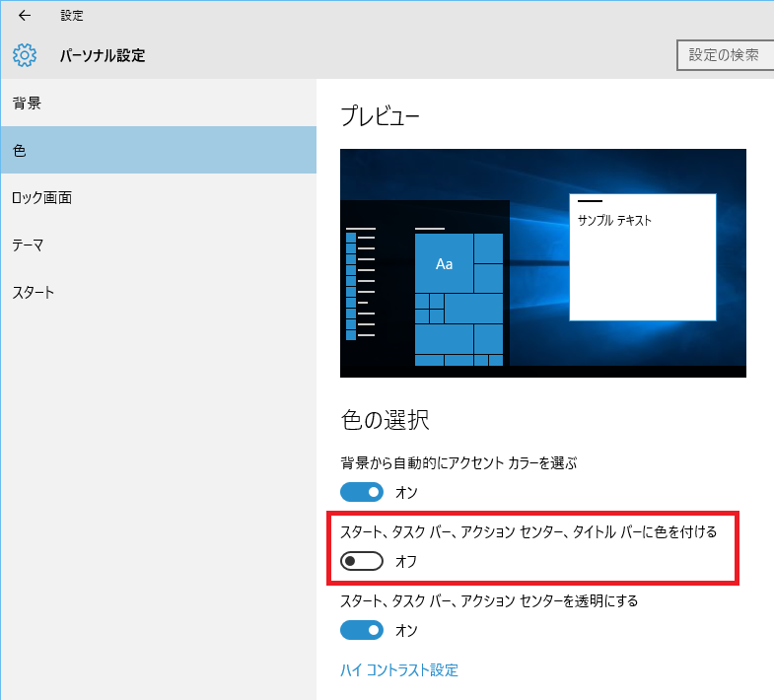The width and height of the screenshot is (774, 700).
Task: Click the 設定 window title text
Action: click(x=72, y=16)
